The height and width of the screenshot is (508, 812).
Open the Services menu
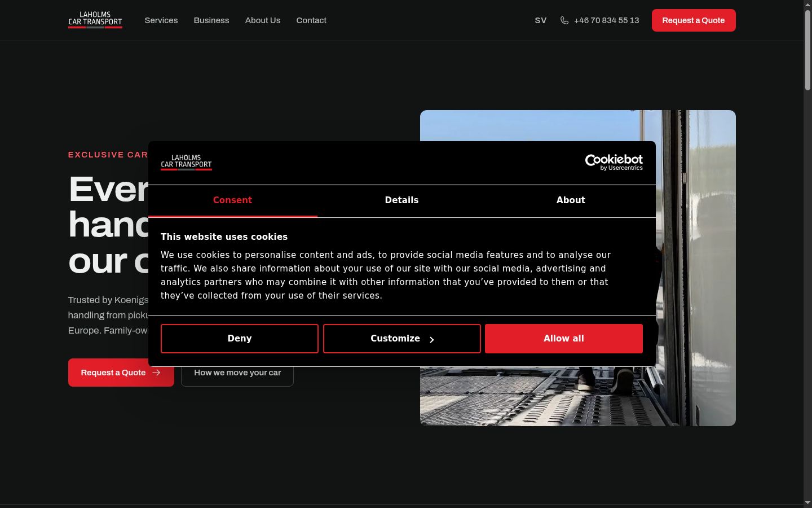tap(161, 20)
